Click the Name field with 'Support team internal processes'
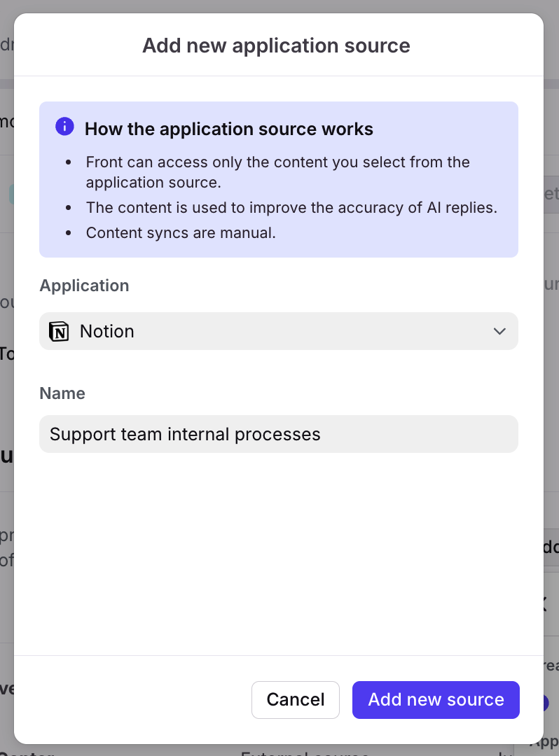 click(x=278, y=434)
